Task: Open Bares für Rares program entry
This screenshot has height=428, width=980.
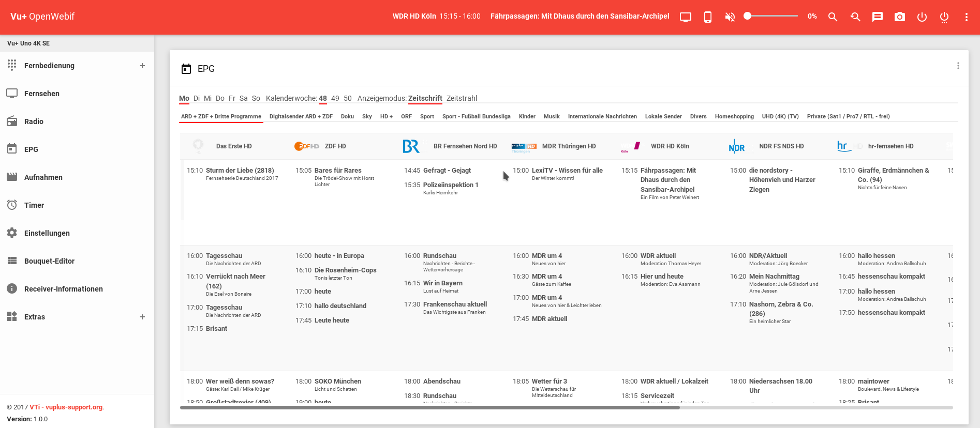Action: click(338, 171)
